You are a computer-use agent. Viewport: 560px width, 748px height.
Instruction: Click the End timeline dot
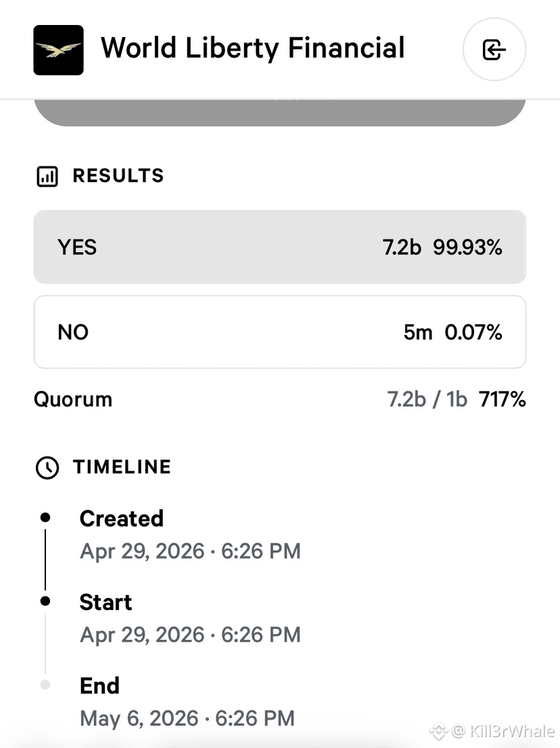[45, 684]
